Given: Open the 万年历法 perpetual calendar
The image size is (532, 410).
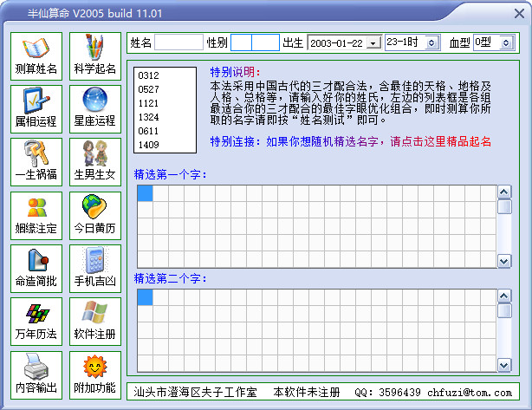Looking at the screenshot, I should point(36,322).
